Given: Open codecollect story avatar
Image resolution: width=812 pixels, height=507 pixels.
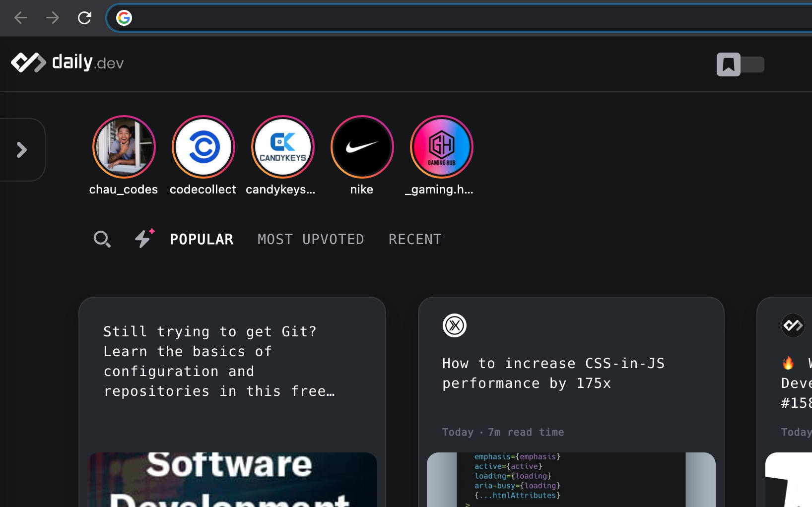Looking at the screenshot, I should click(203, 147).
